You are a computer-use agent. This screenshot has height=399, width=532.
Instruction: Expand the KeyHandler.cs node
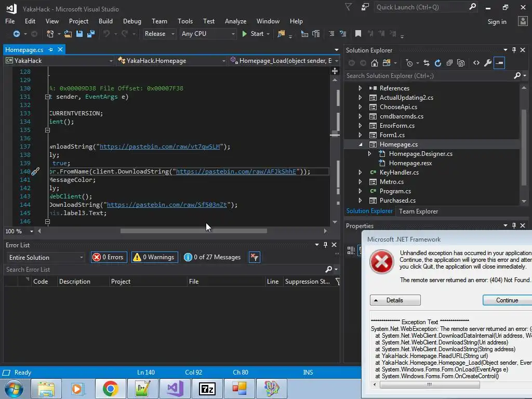[360, 172]
